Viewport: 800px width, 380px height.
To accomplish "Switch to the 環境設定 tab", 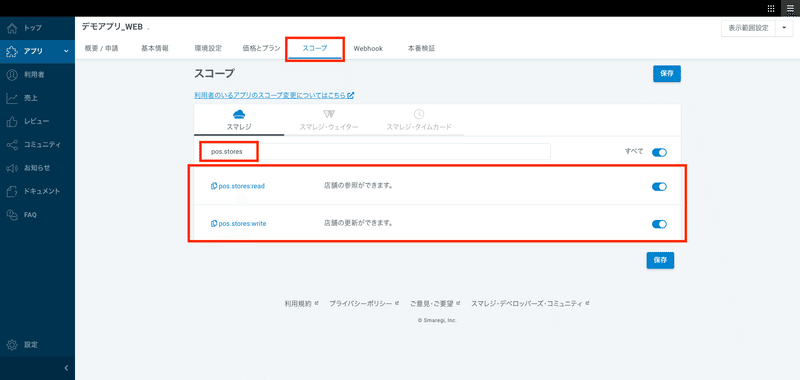I will pos(208,49).
